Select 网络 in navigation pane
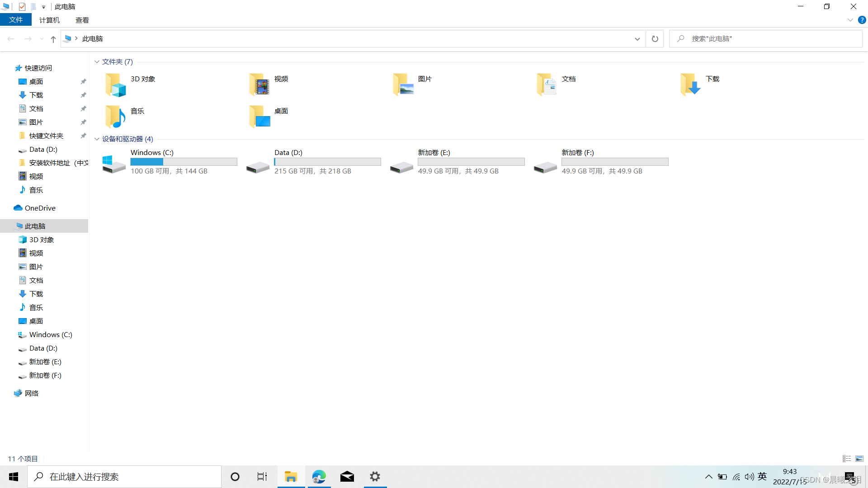Screen dimensions: 868x488 (32, 394)
